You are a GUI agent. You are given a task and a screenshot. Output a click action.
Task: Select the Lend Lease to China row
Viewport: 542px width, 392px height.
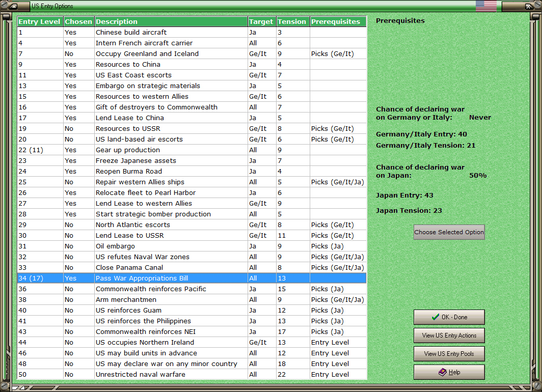(x=192, y=118)
